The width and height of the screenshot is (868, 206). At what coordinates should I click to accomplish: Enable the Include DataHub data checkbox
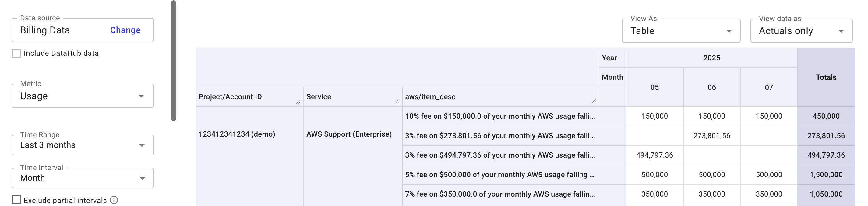[16, 53]
